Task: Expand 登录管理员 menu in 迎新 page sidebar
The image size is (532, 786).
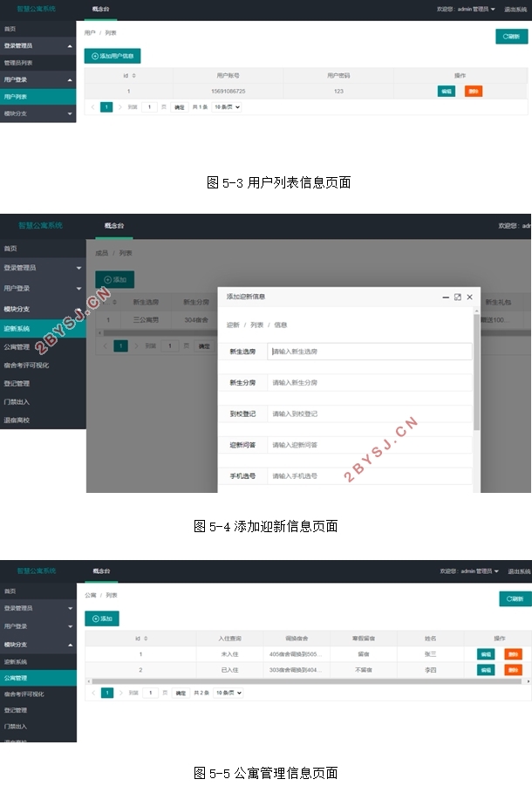Action: 43,268
